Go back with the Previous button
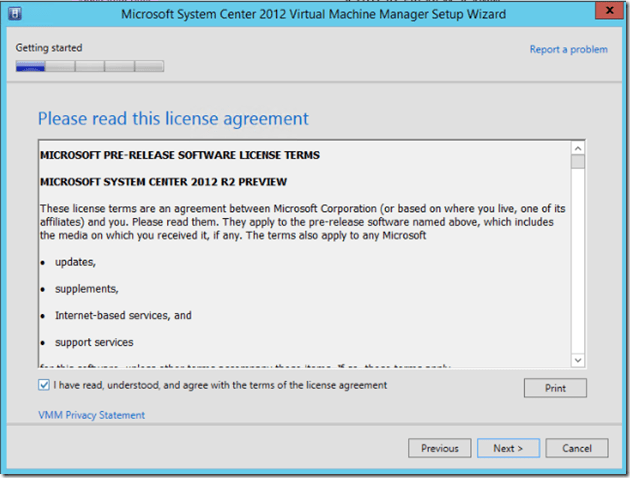This screenshot has width=630, height=478. 439,448
